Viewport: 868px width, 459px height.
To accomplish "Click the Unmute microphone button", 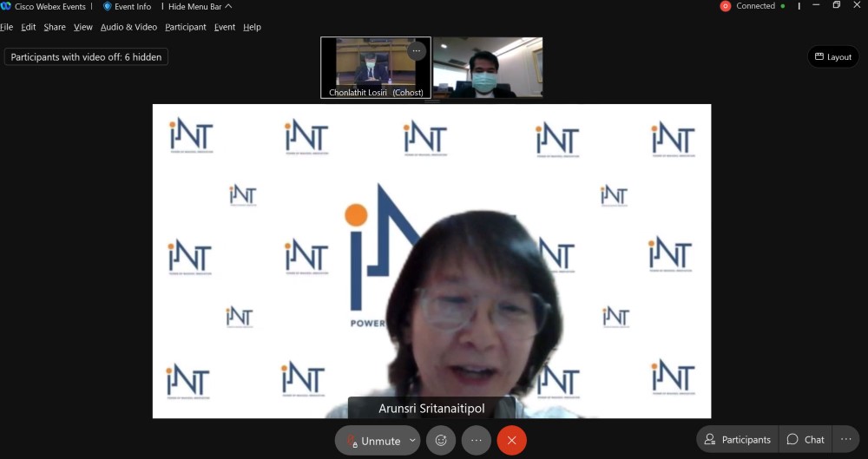I will (372, 441).
